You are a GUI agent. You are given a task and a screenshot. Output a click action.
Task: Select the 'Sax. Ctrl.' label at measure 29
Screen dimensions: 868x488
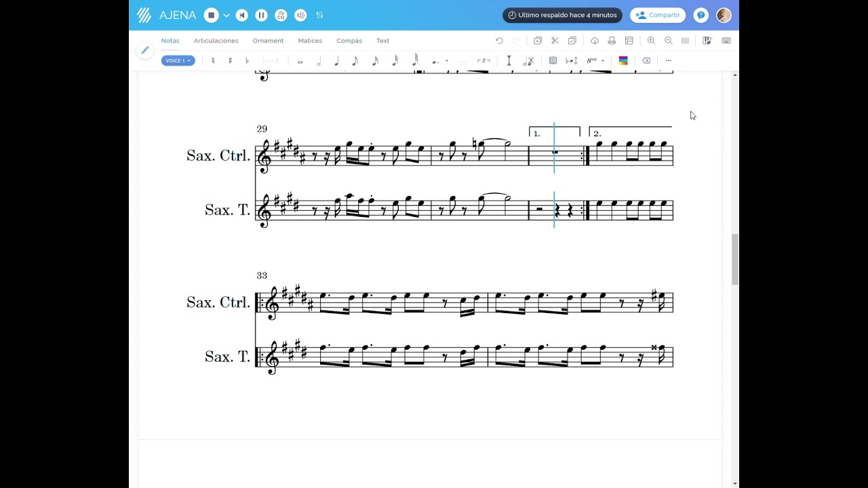pyautogui.click(x=218, y=156)
